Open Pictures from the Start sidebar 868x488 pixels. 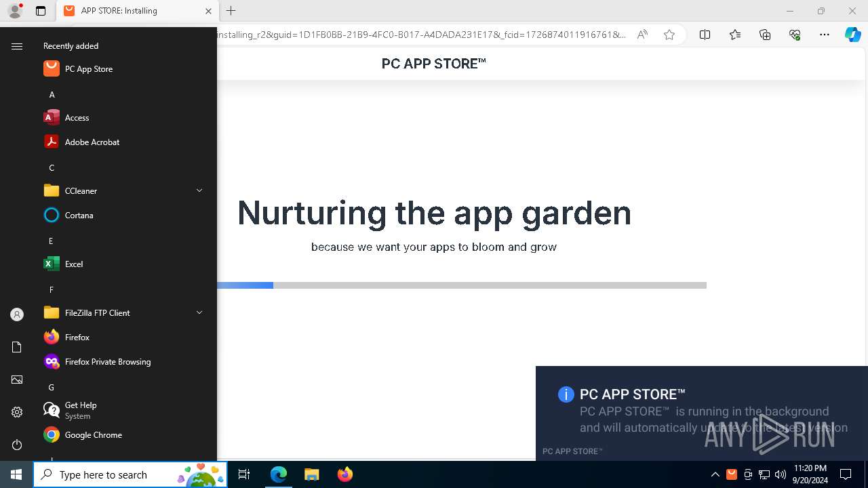coord(17,380)
